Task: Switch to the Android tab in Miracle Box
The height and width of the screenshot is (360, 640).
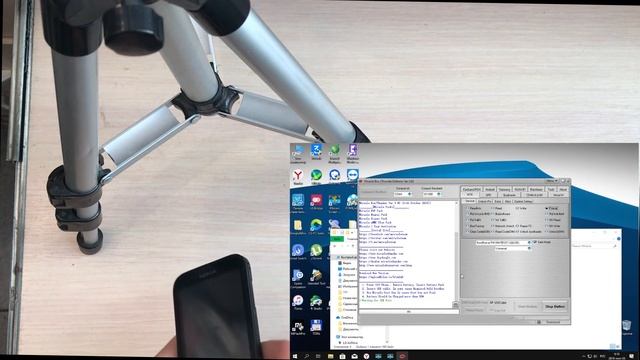Action: [489, 189]
